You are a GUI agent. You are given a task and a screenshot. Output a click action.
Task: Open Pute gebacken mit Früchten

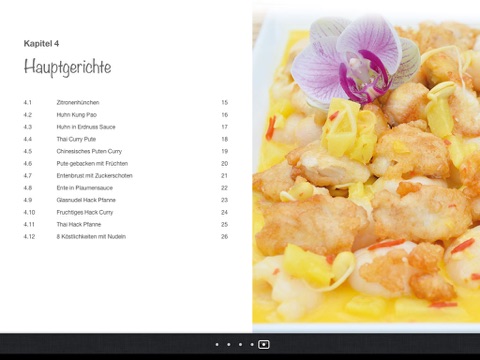(x=92, y=163)
